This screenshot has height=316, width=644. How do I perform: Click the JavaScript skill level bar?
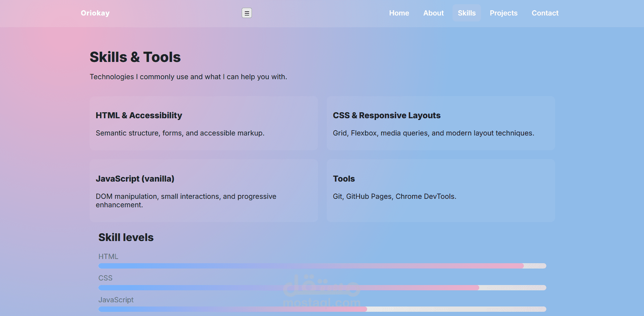tap(322, 309)
